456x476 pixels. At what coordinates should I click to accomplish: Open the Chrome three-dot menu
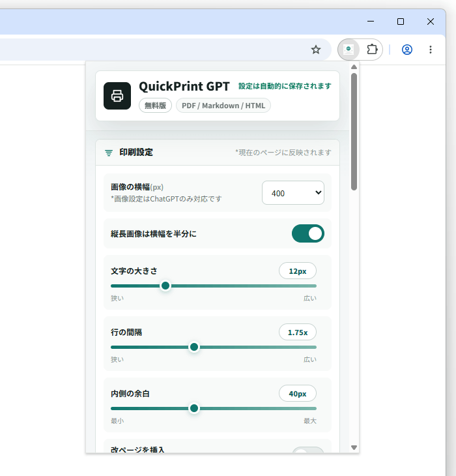coord(431,50)
